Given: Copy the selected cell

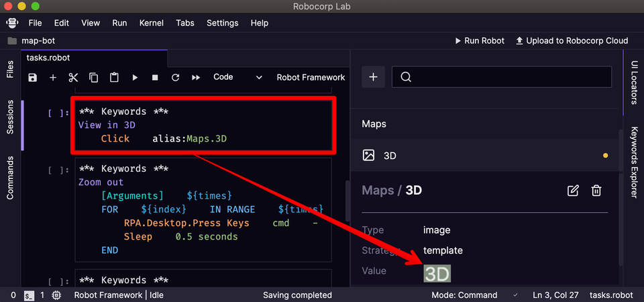Looking at the screenshot, I should point(94,78).
